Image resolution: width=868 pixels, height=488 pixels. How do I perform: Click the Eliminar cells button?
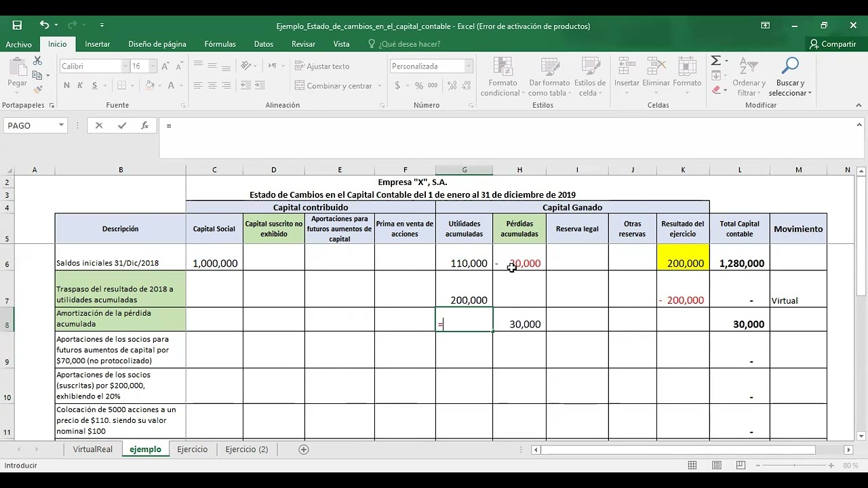point(656,77)
